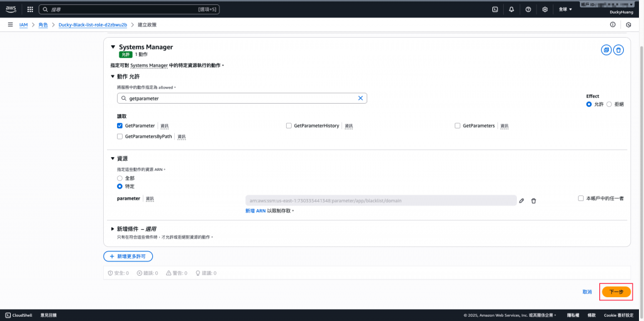Open the account ID dropdown
This screenshot has height=321, width=644.
[x=608, y=4]
